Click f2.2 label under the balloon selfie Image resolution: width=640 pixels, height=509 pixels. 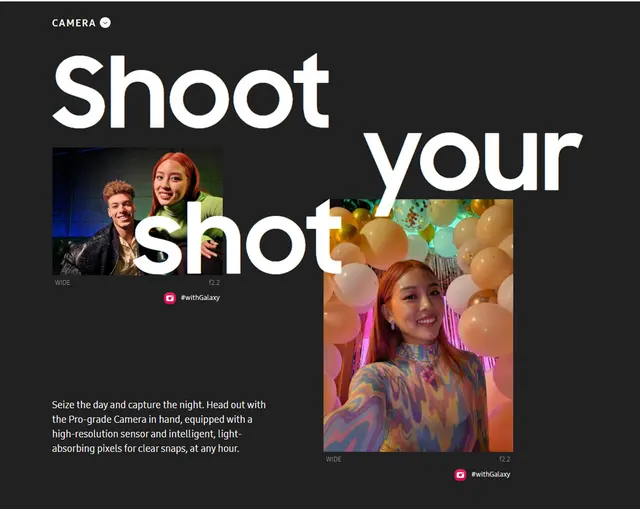coord(504,459)
